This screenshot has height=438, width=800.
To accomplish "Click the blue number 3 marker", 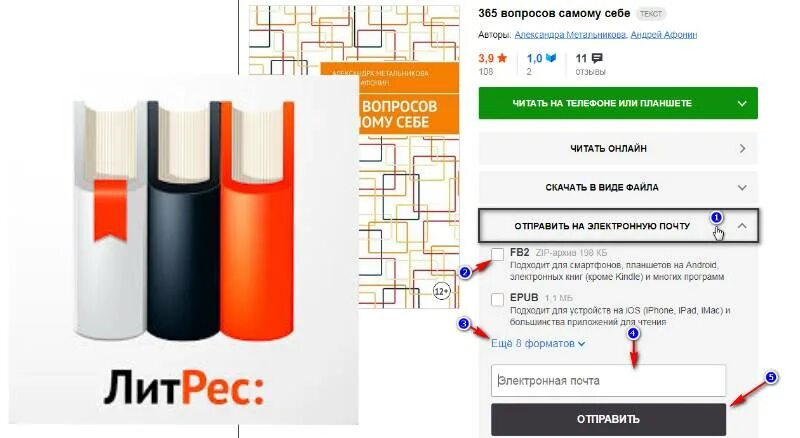I will tap(464, 324).
